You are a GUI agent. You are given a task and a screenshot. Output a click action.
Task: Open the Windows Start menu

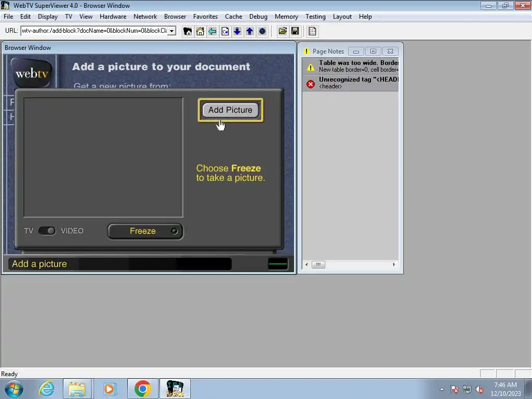pyautogui.click(x=14, y=389)
